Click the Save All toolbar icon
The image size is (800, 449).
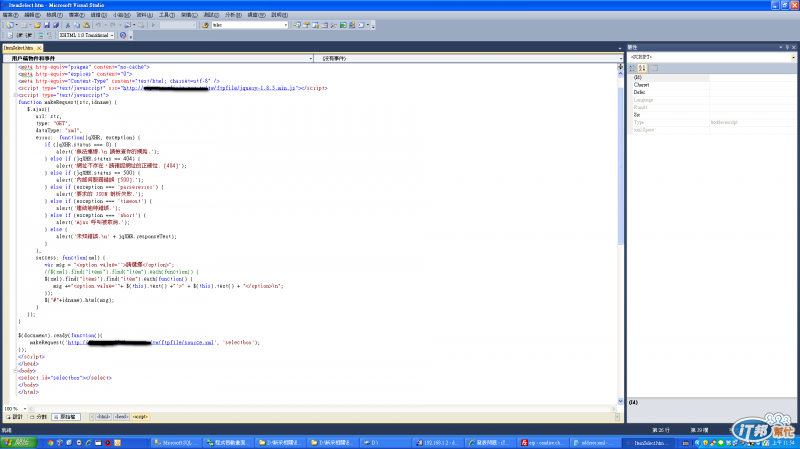coord(56,25)
